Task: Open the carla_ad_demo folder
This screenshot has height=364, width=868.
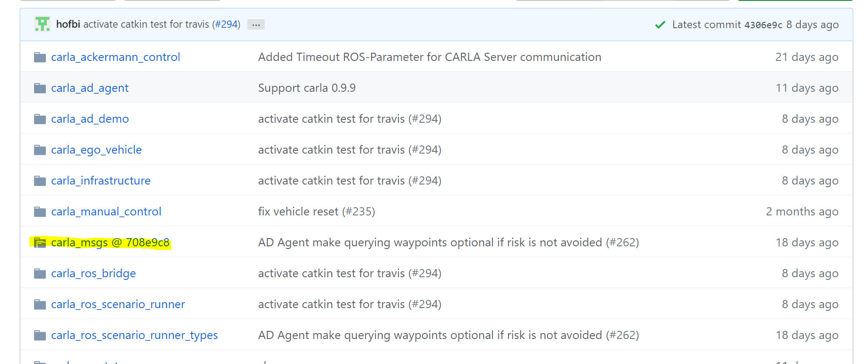Action: 90,119
